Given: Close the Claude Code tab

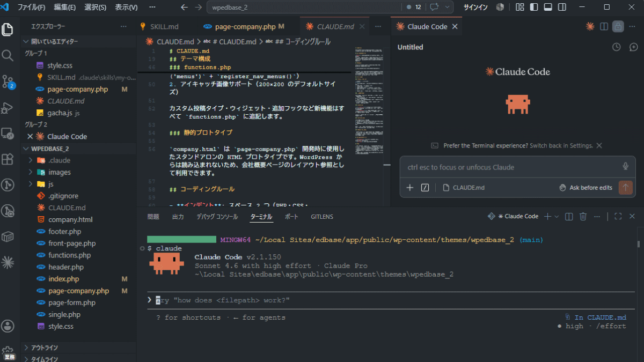Looking at the screenshot, I should tap(455, 26).
